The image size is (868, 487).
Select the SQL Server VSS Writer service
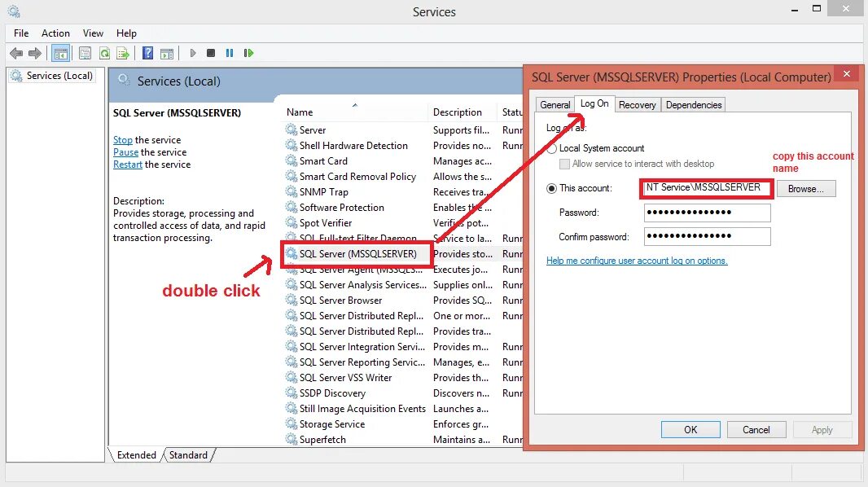click(x=345, y=377)
